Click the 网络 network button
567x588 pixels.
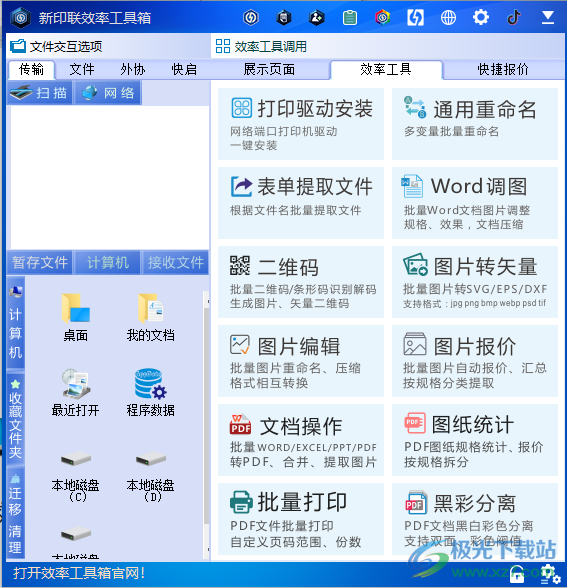(108, 93)
